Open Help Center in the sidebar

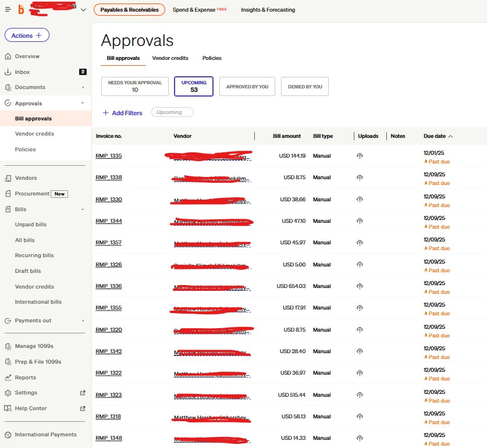click(30, 408)
